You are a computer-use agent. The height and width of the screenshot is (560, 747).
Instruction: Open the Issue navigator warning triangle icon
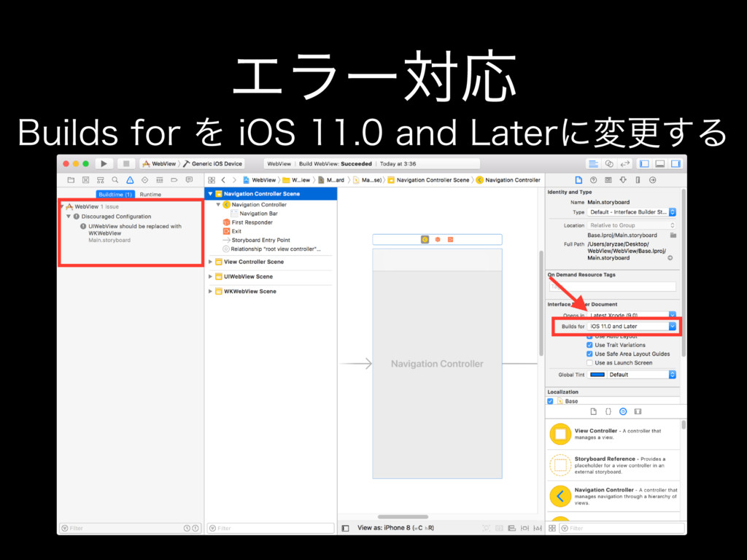pos(130,180)
